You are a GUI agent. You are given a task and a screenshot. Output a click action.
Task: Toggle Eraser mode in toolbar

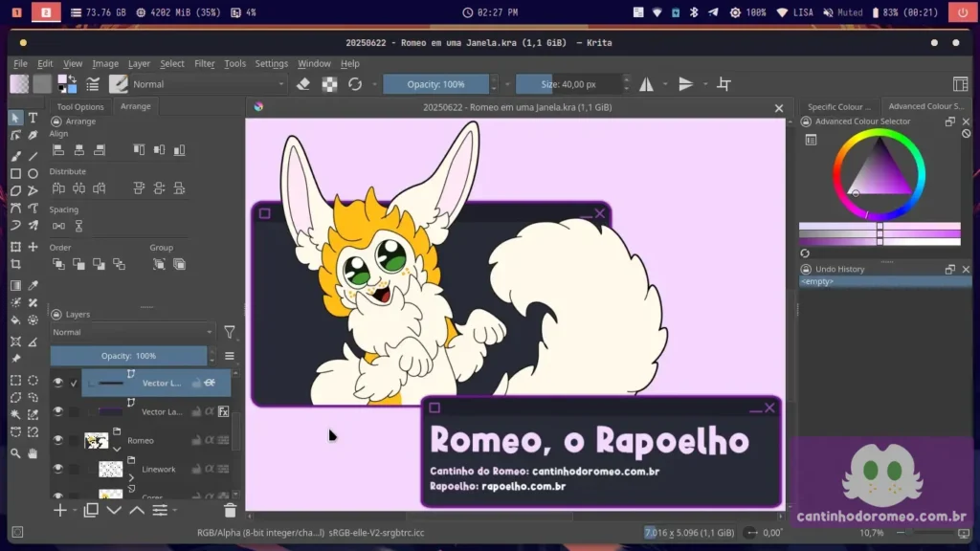[x=303, y=84]
